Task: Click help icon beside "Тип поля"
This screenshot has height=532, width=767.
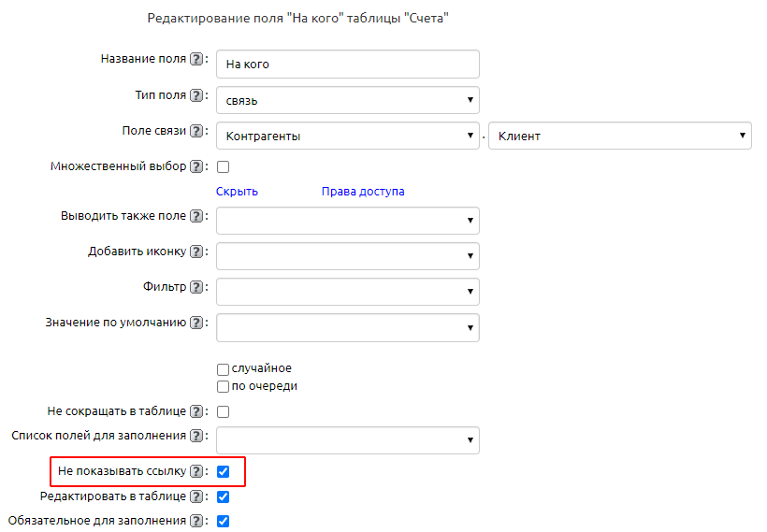Action: pos(196,95)
